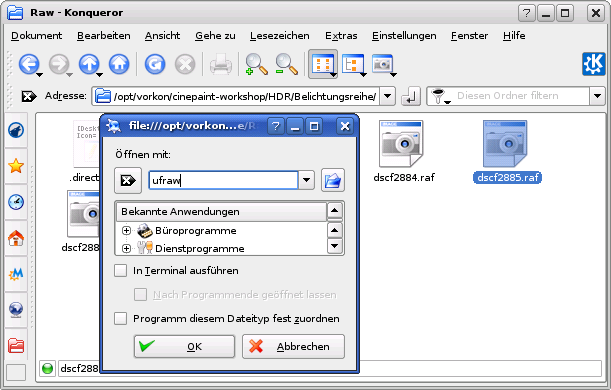
Task: Open the Tree View options arrow
Action: point(363,74)
